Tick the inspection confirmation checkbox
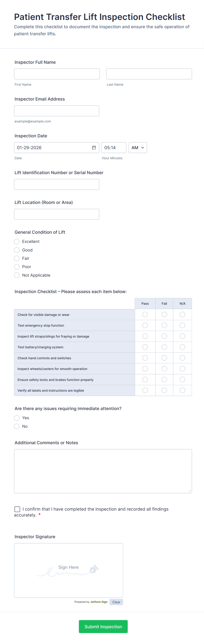The width and height of the screenshot is (204, 644). (17, 509)
